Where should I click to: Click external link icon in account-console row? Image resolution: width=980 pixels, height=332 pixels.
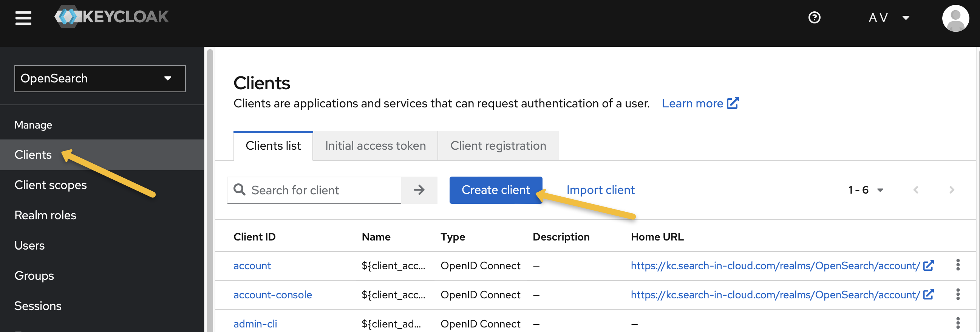tap(928, 294)
